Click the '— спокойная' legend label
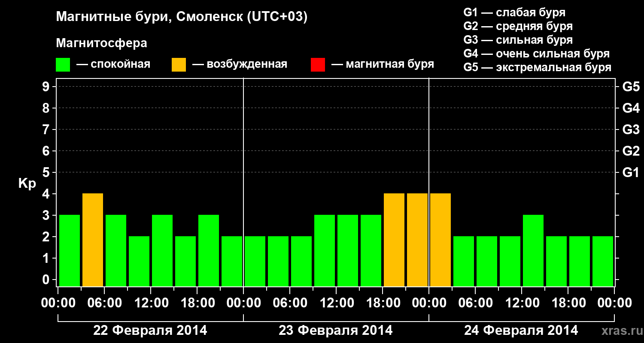This screenshot has width=644, height=343. point(113,65)
